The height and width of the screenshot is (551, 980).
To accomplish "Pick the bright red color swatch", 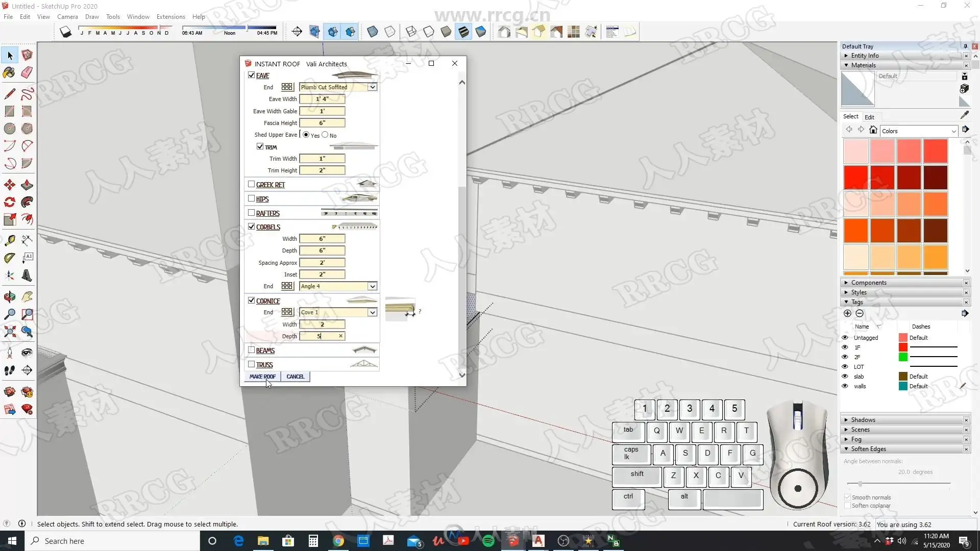I will 856,178.
